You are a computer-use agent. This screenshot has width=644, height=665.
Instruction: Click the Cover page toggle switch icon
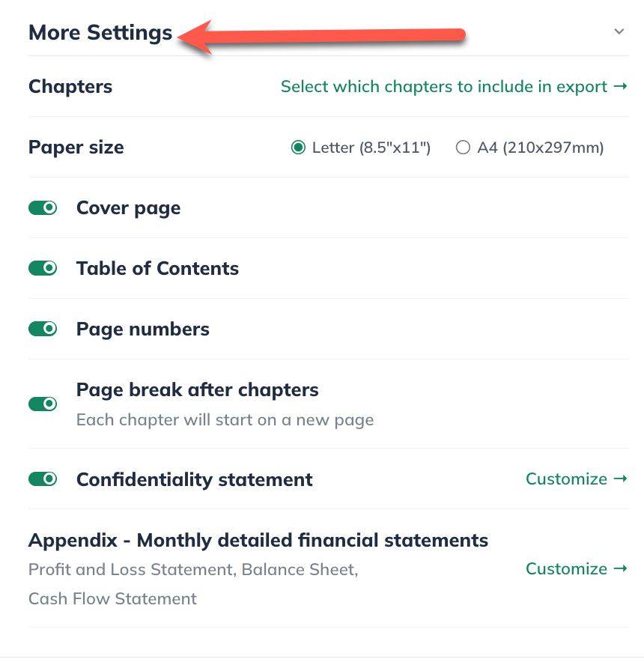(43, 207)
